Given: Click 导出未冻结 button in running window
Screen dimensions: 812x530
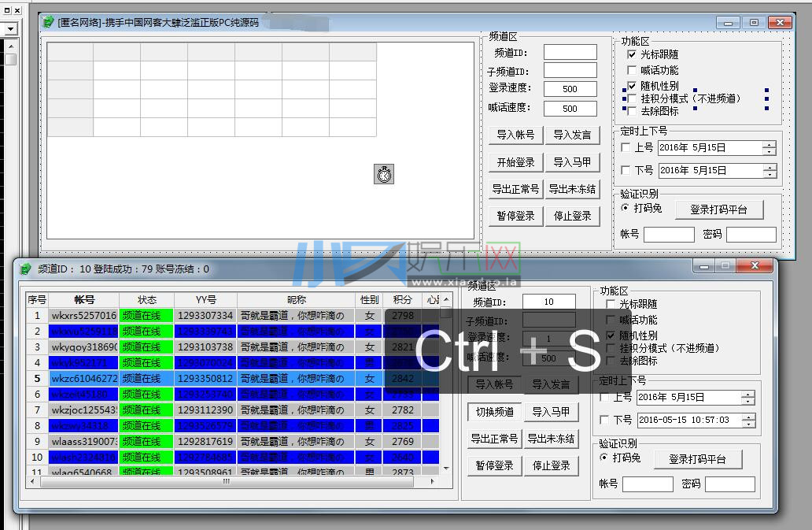Looking at the screenshot, I should coord(551,439).
